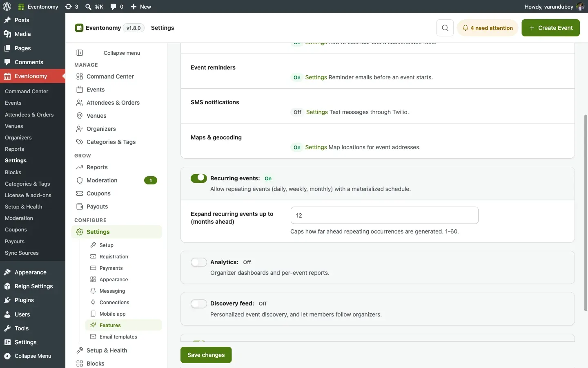Click the Messaging bell icon
The width and height of the screenshot is (588, 368).
click(93, 291)
